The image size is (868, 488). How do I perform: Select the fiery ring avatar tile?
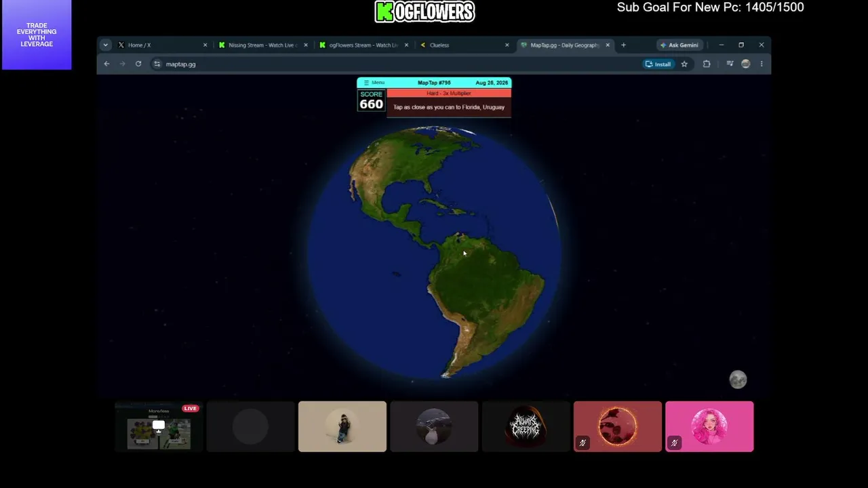tap(618, 426)
